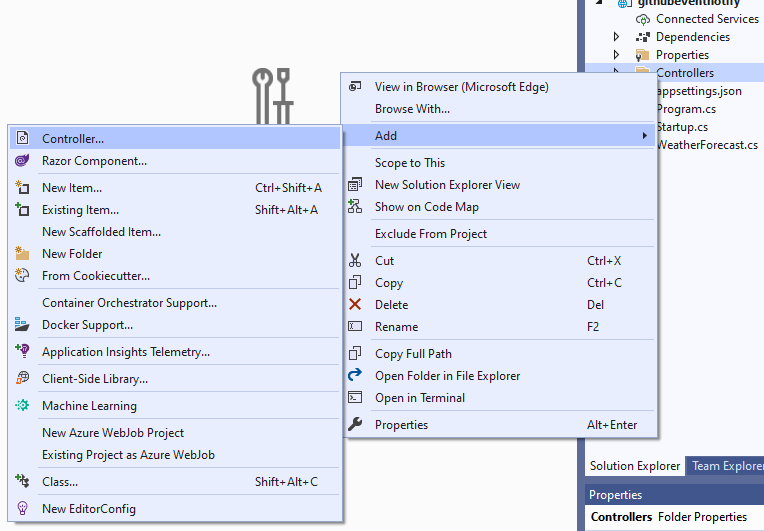Click the Show on Code Map icon
The height and width of the screenshot is (531, 764).
(x=355, y=207)
